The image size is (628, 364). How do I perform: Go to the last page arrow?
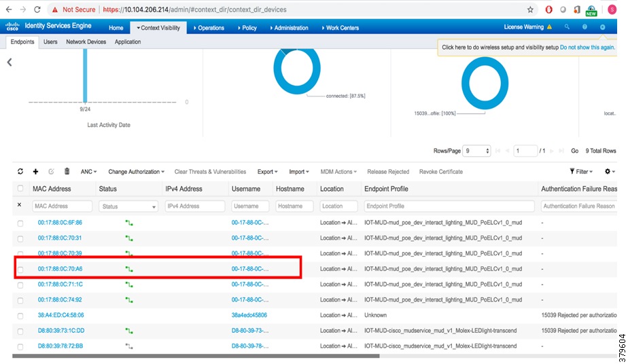pyautogui.click(x=561, y=151)
